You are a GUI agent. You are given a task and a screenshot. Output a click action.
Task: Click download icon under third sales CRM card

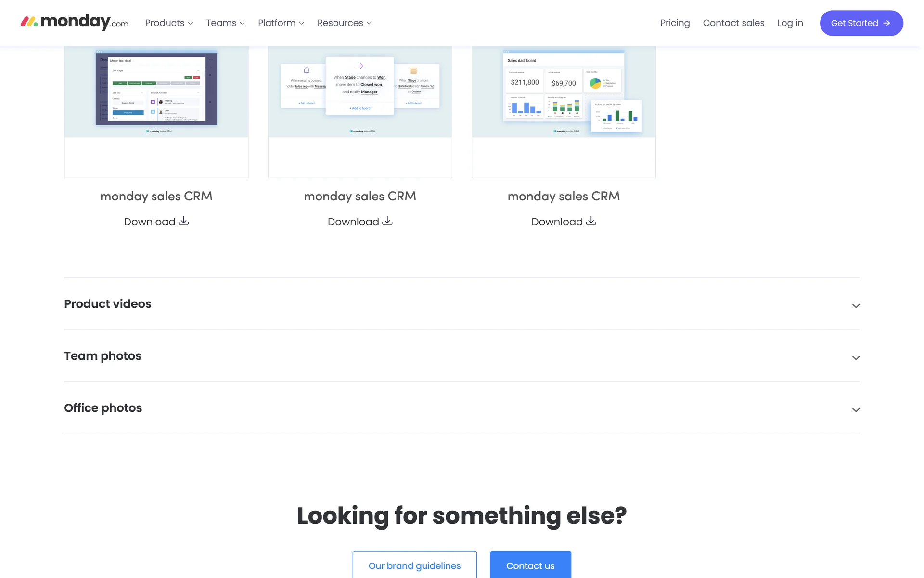[591, 221]
